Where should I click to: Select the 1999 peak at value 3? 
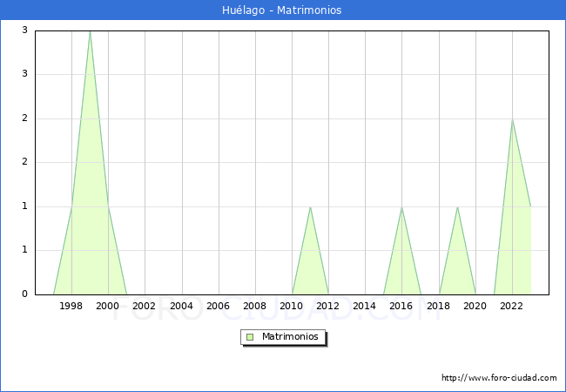tap(90, 31)
